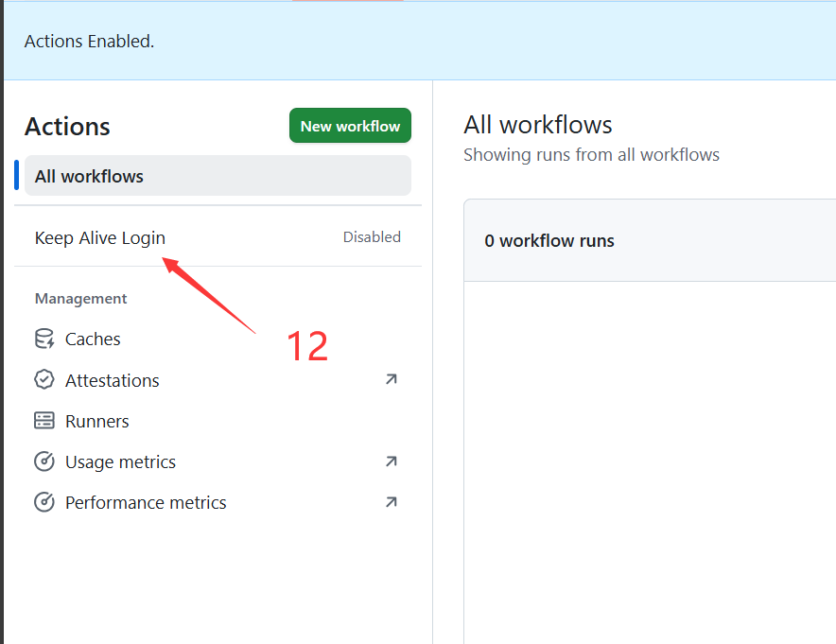Click the Management section heading
The height and width of the screenshot is (644, 836).
pyautogui.click(x=80, y=299)
